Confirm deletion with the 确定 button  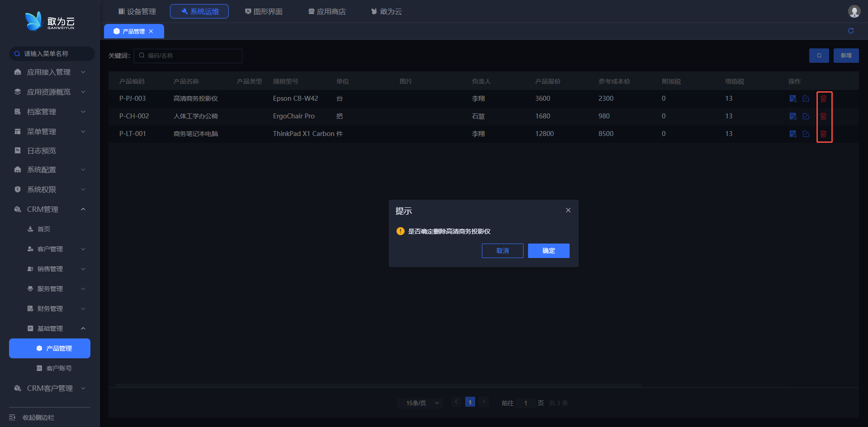548,251
